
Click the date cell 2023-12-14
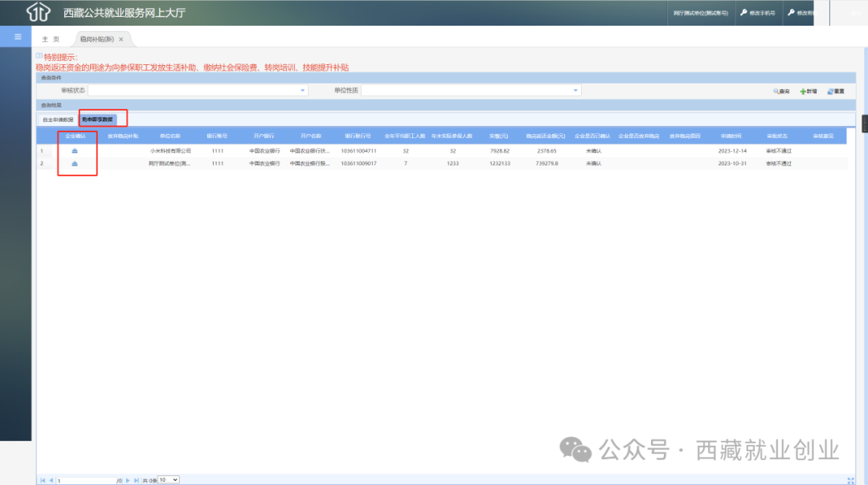(x=732, y=151)
